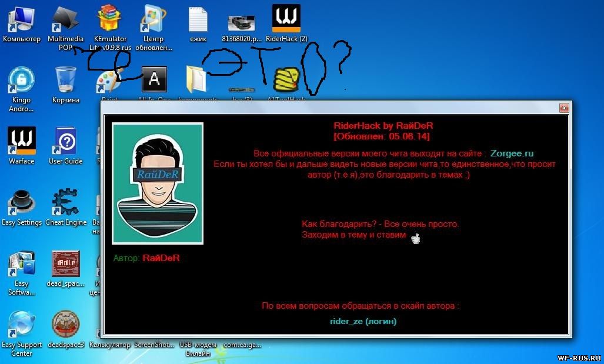Image resolution: width=604 pixels, height=364 pixels.
Task: Close the RiderHack window
Action: pyautogui.click(x=564, y=108)
